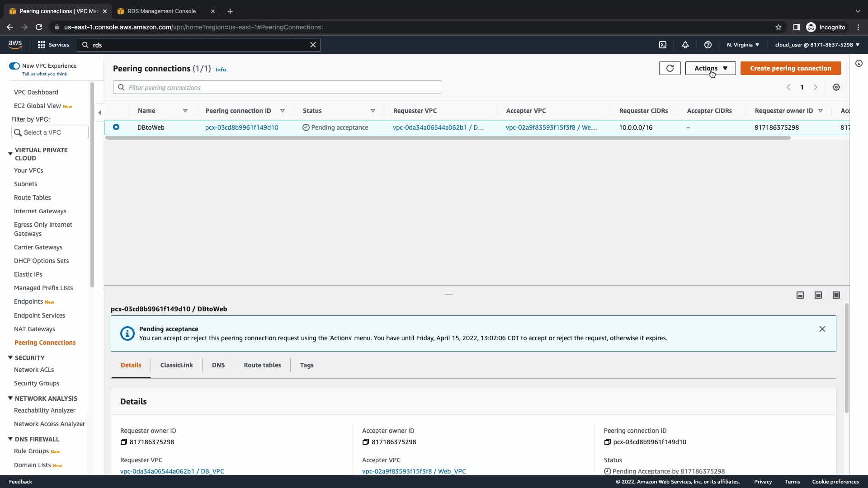This screenshot has height=488, width=868.
Task: Open the Actions dropdown menu
Action: click(710, 68)
